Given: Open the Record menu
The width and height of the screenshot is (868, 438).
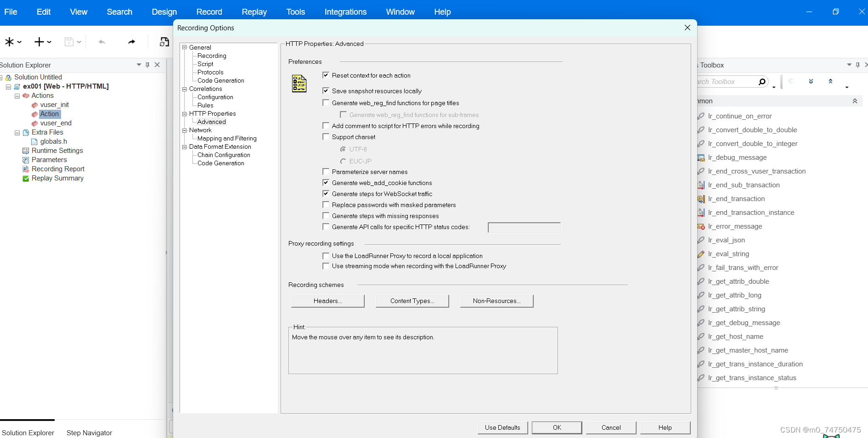Looking at the screenshot, I should [x=209, y=11].
